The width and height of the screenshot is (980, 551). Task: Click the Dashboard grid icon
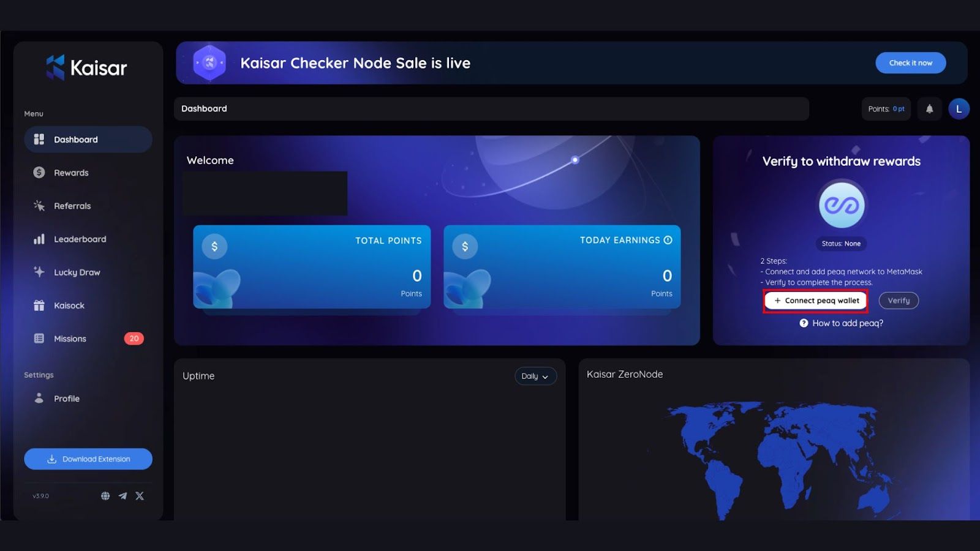pyautogui.click(x=39, y=140)
